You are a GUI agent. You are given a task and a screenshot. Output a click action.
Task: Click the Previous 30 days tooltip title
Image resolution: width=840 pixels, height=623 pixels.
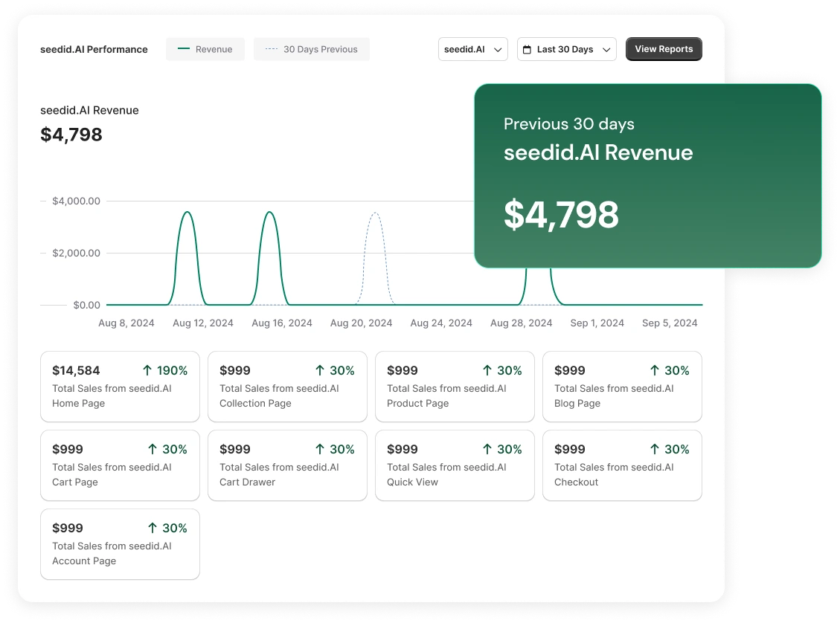[x=569, y=124]
